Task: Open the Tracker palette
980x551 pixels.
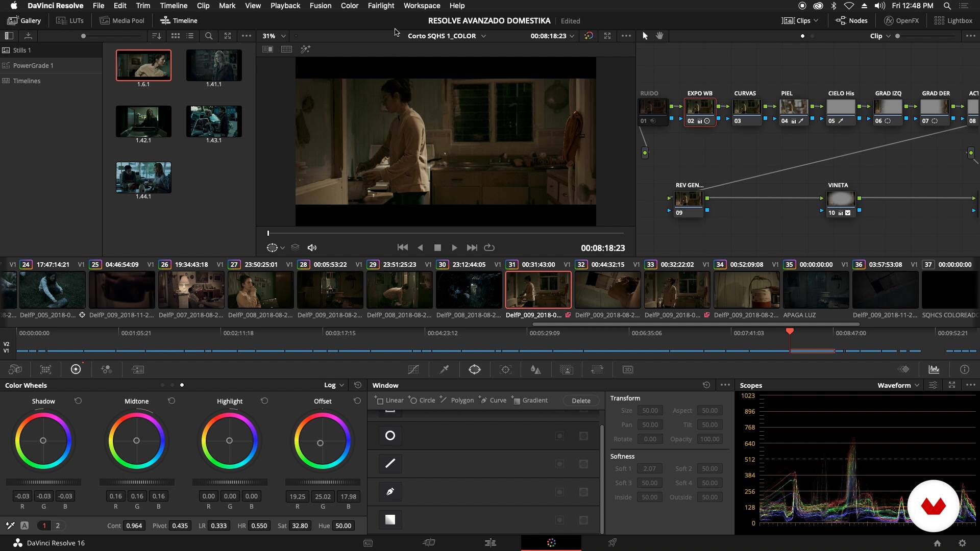Action: (505, 369)
